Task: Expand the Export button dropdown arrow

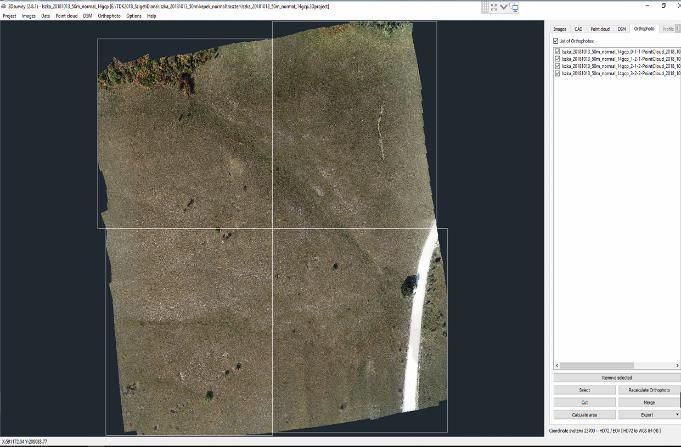Action: 677,415
